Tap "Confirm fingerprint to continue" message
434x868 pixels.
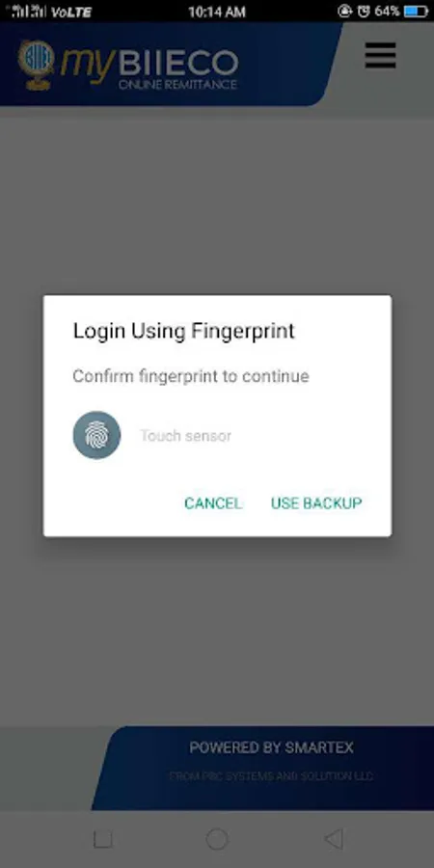(191, 376)
